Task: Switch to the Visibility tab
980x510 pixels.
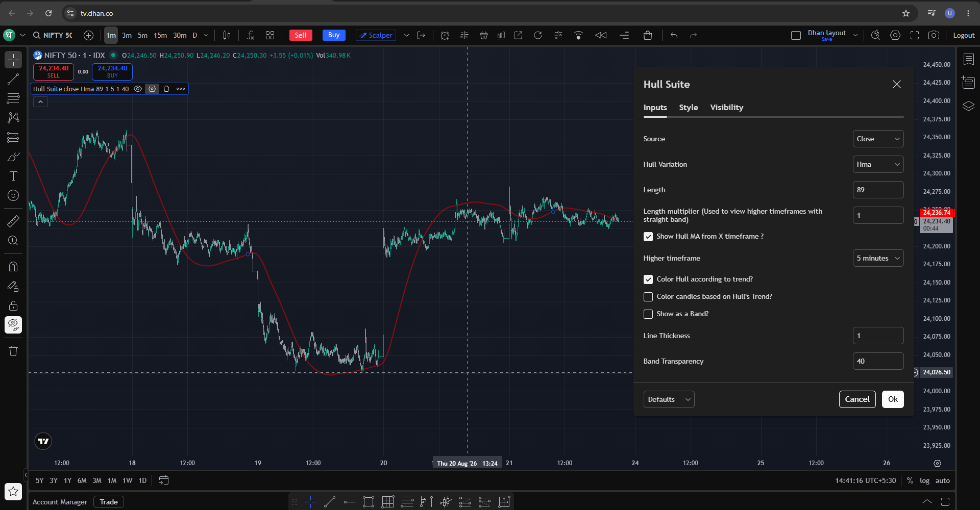Action: click(x=726, y=108)
